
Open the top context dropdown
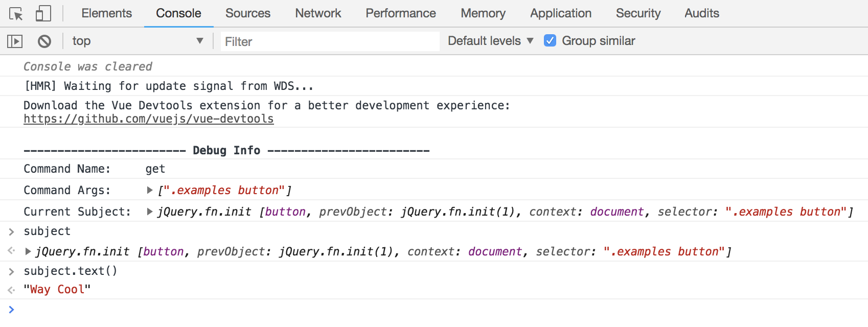pyautogui.click(x=137, y=41)
